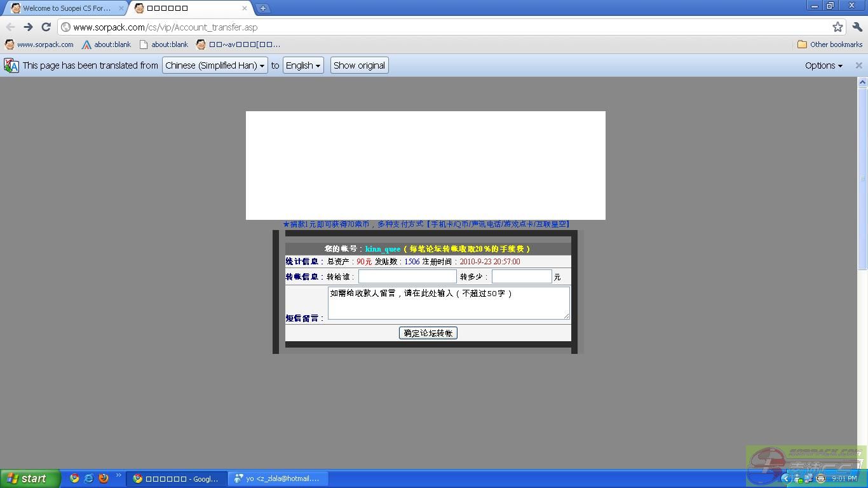Image resolution: width=868 pixels, height=488 pixels.
Task: Click the browser back arrow
Action: [x=10, y=27]
